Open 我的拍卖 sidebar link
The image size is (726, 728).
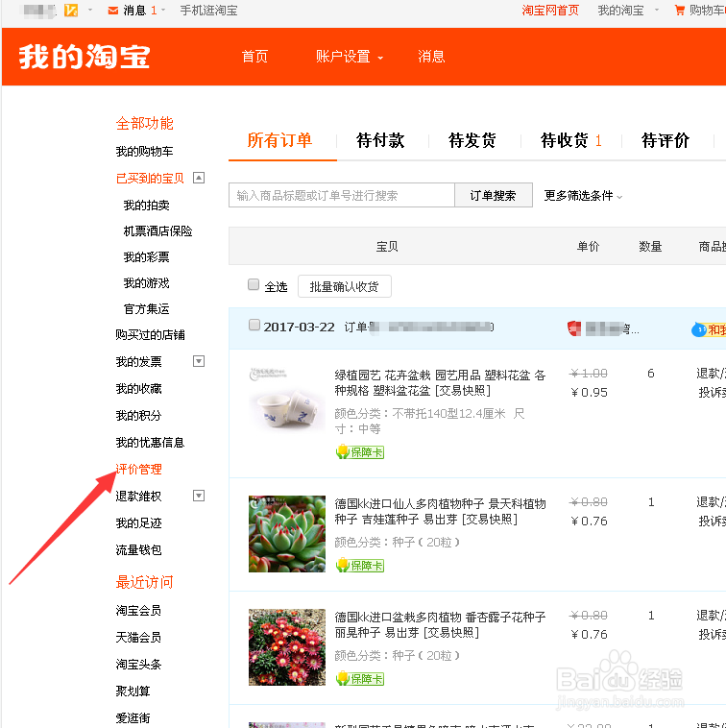point(146,206)
